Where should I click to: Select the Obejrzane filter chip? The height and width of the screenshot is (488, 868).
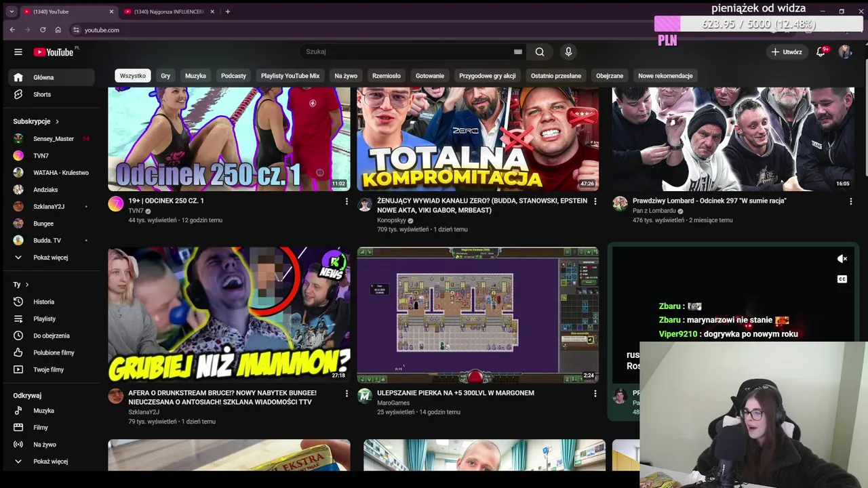tap(610, 76)
